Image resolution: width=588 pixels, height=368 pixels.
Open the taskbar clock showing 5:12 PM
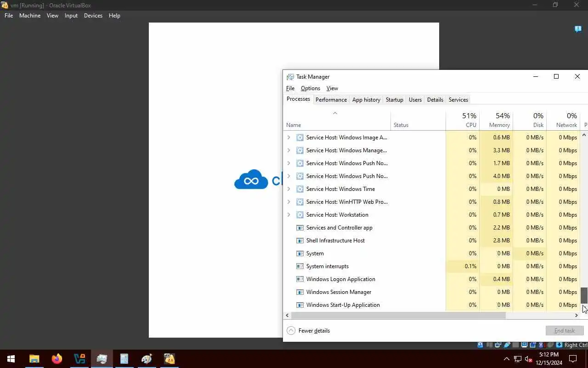click(549, 359)
